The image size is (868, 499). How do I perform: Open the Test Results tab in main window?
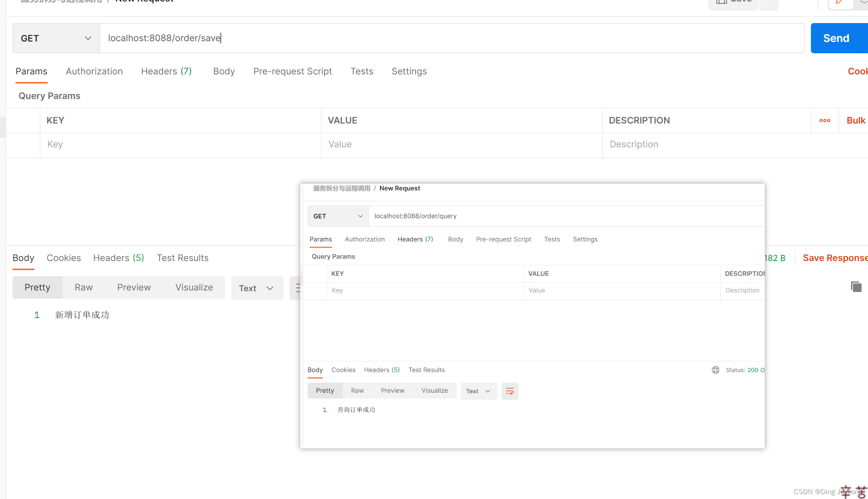(183, 258)
